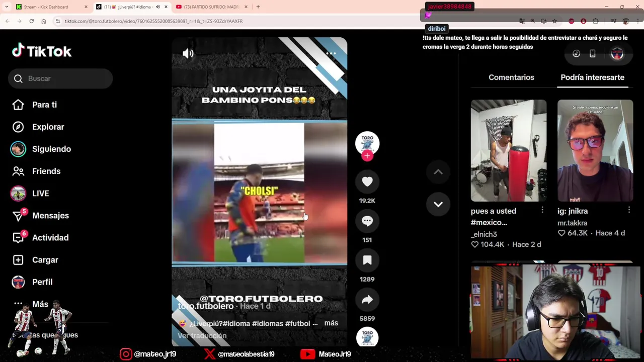Open comments via the speech bubble icon
Screen dimensions: 644x362
click(x=367, y=221)
